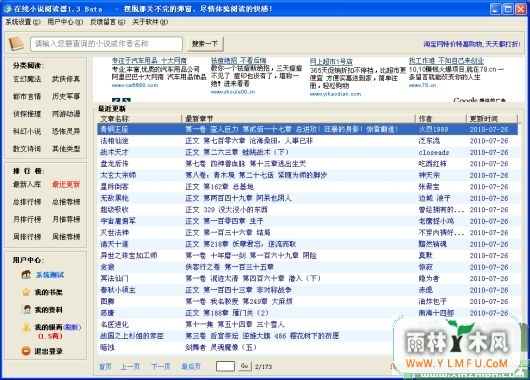
Task: Jump to 最后页 last page
Action: (191, 366)
